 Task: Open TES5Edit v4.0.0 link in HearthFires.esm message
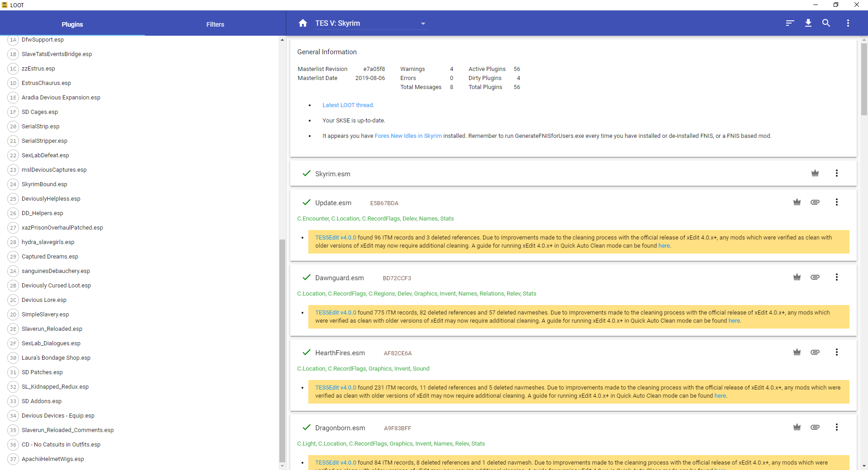coord(335,387)
